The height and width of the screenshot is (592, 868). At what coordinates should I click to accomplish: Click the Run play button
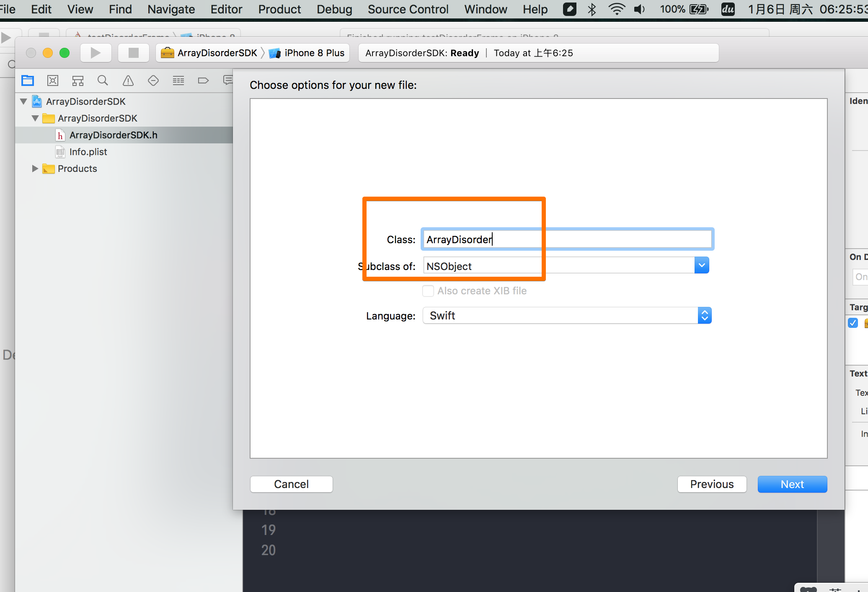coord(96,53)
